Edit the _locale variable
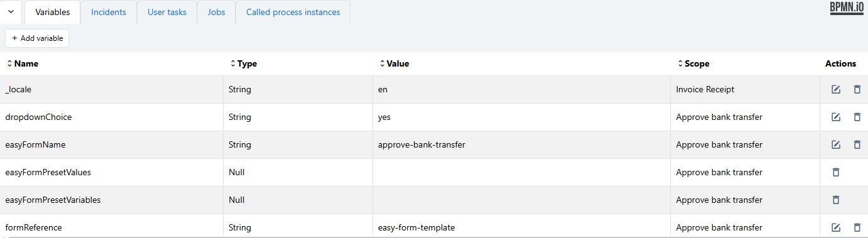The image size is (868, 238). pos(835,90)
